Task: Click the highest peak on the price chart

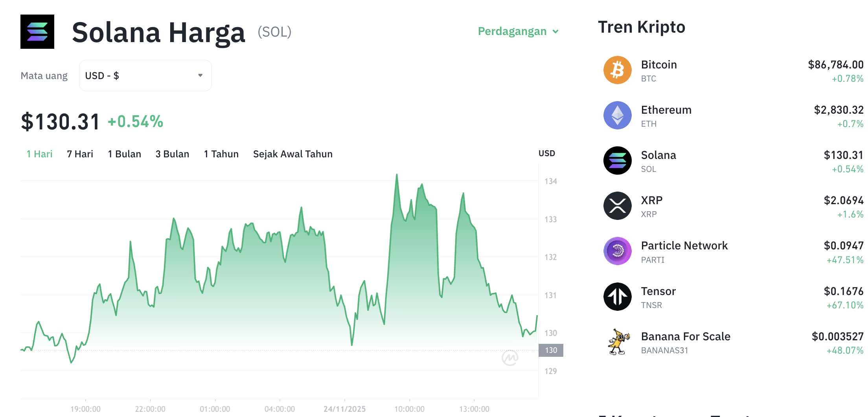Action: tap(397, 174)
